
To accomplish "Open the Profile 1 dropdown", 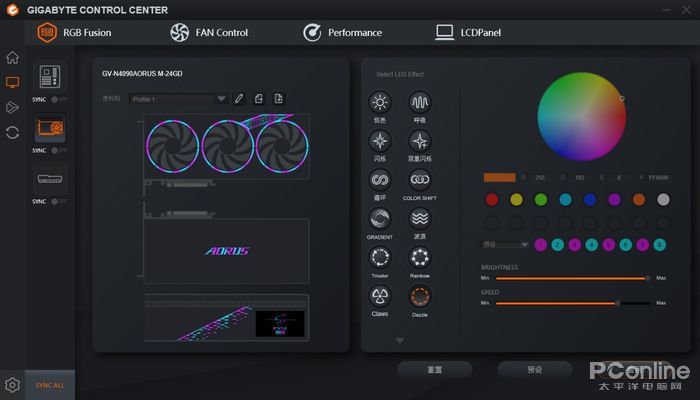I will point(179,99).
